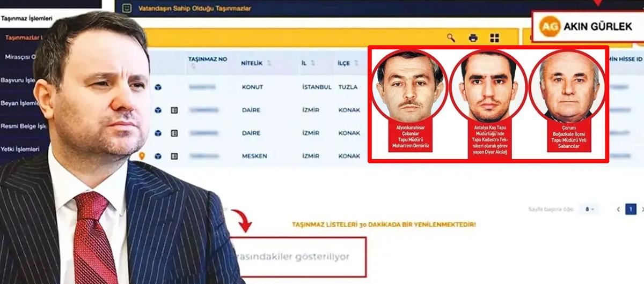Click the printer icon in yellow toolbar

tap(473, 38)
